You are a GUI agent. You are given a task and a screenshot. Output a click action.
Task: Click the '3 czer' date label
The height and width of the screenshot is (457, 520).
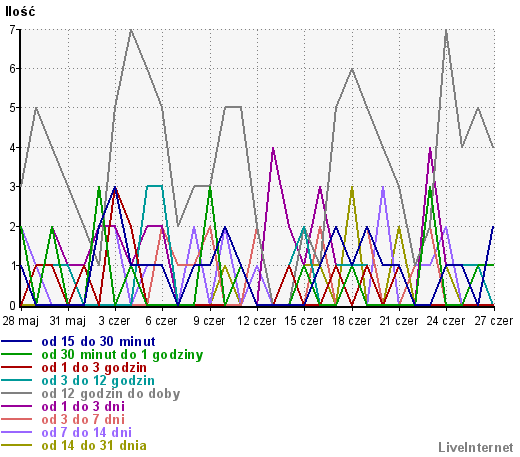(114, 321)
